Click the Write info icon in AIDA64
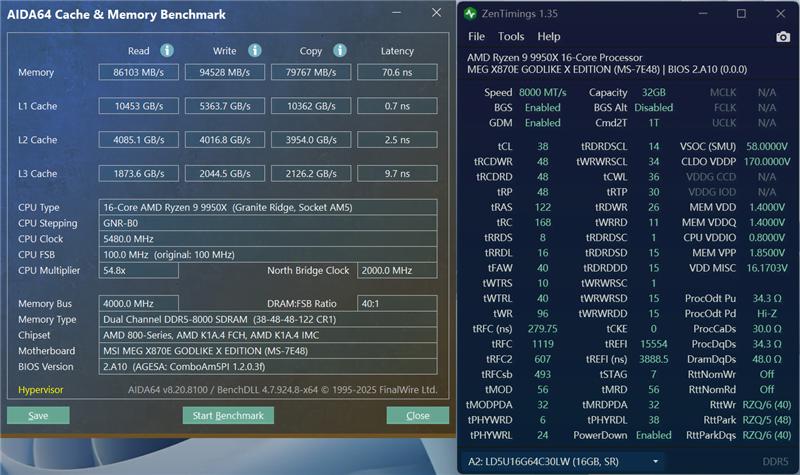800x475 pixels. coord(255,50)
